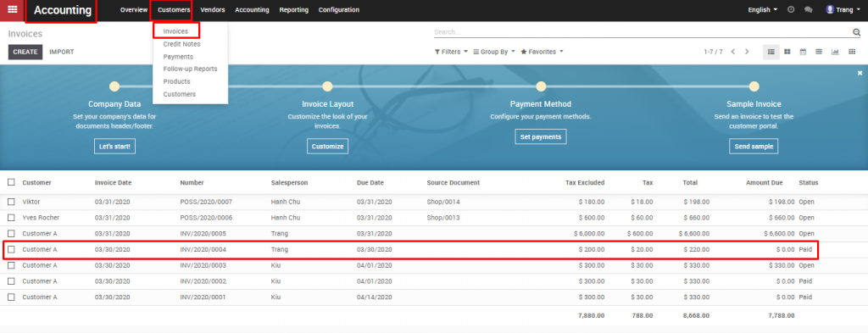Viewport: 868px width, 333px height.
Task: Switch to kanban view
Action: pyautogui.click(x=787, y=52)
